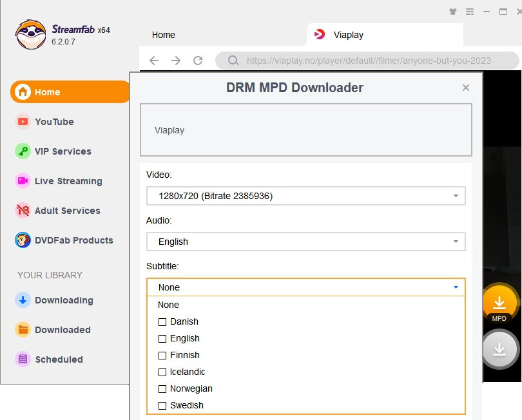The image size is (522, 420).
Task: Open VIP Services from sidebar
Action: (63, 151)
